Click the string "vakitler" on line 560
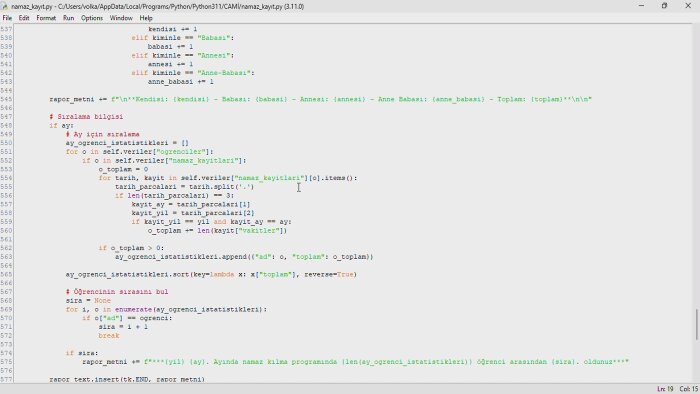The width and height of the screenshot is (700, 394). point(262,231)
